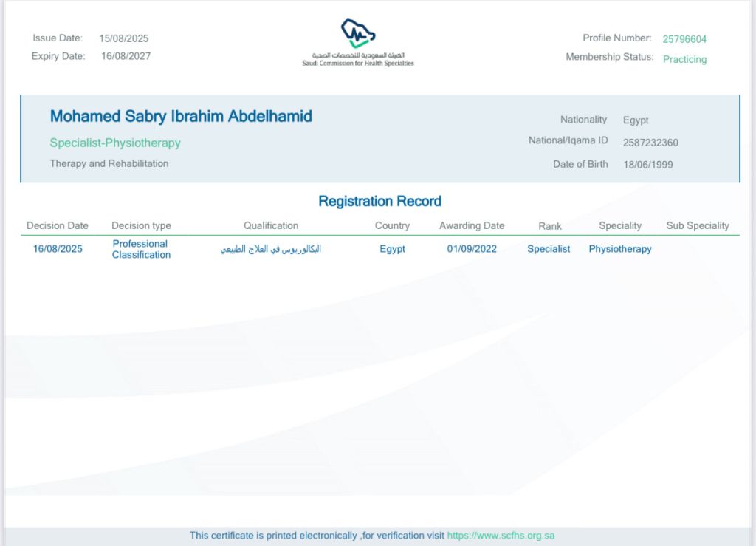Click the Arabic qualification text in the row
The width and height of the screenshot is (756, 546).
click(271, 249)
